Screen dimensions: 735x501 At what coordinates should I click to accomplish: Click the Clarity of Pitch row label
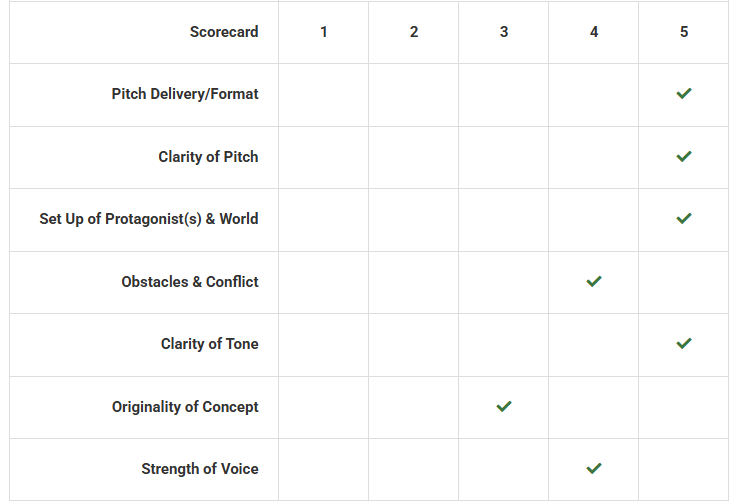(x=208, y=157)
